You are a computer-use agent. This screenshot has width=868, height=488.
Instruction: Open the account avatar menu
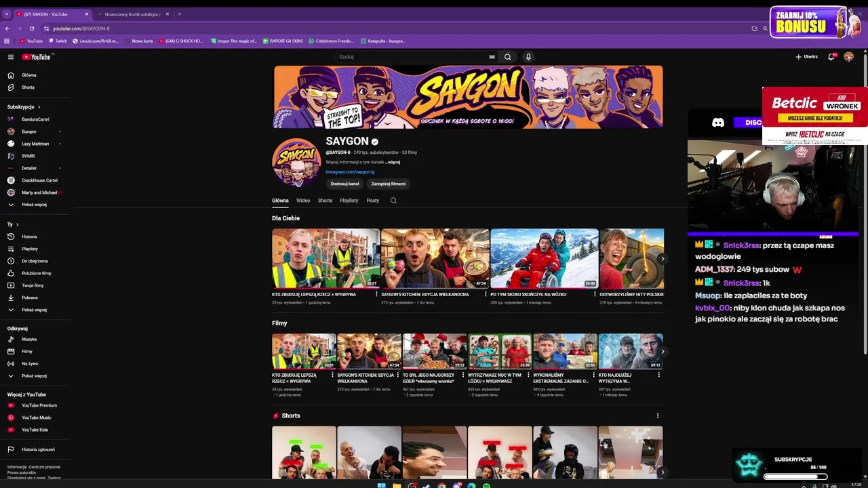tap(848, 57)
